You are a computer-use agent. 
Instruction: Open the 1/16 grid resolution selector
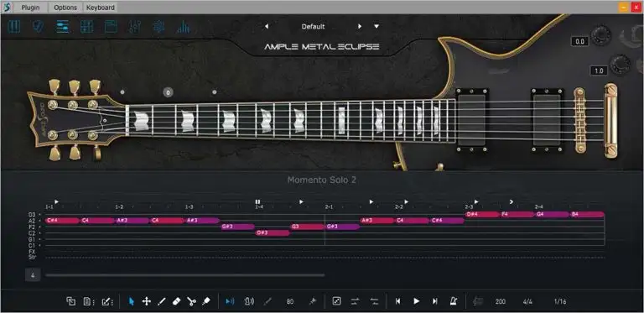(560, 301)
